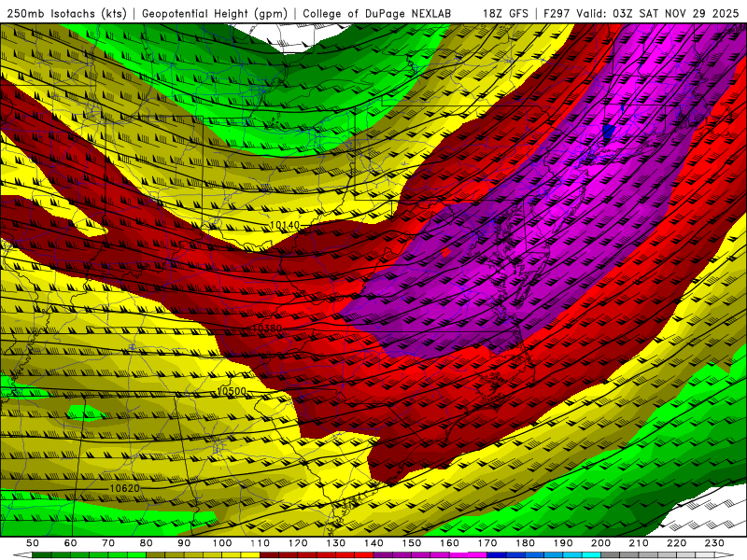Click the 130 value on the legend

tap(335, 543)
